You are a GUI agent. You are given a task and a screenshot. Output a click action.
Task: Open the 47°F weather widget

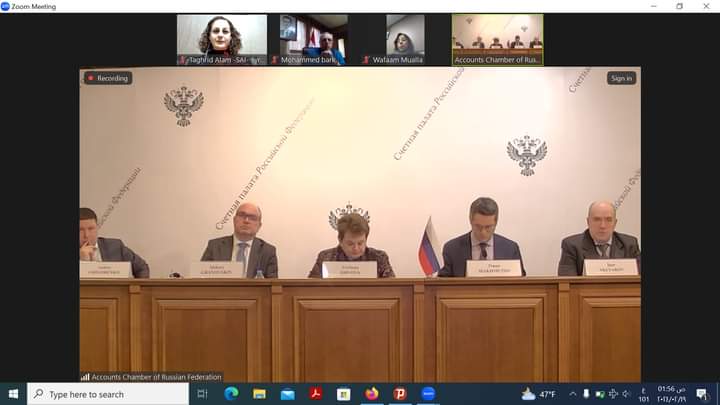(x=538, y=394)
